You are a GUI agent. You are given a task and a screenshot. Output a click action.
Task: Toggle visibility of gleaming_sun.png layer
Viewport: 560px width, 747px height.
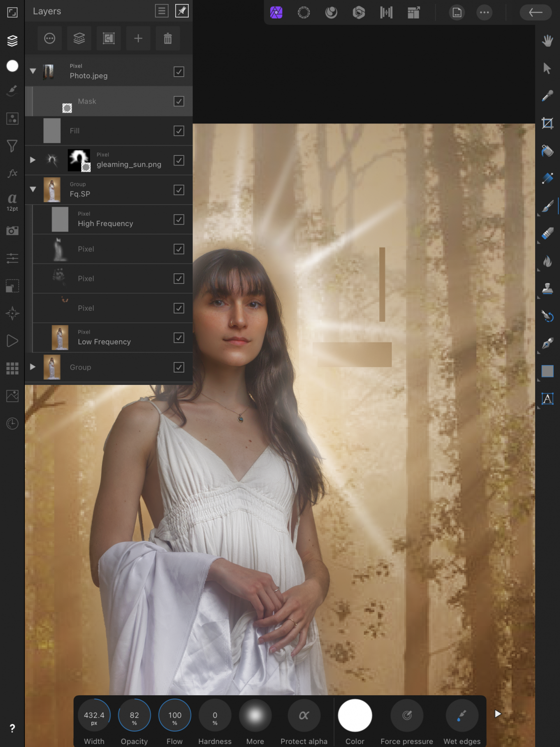(x=179, y=160)
